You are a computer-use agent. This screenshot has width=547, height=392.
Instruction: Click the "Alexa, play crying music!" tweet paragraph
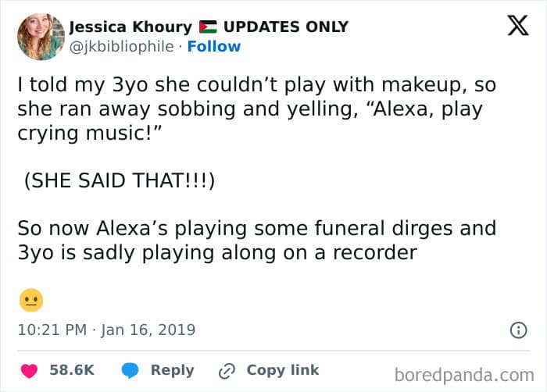[257, 109]
